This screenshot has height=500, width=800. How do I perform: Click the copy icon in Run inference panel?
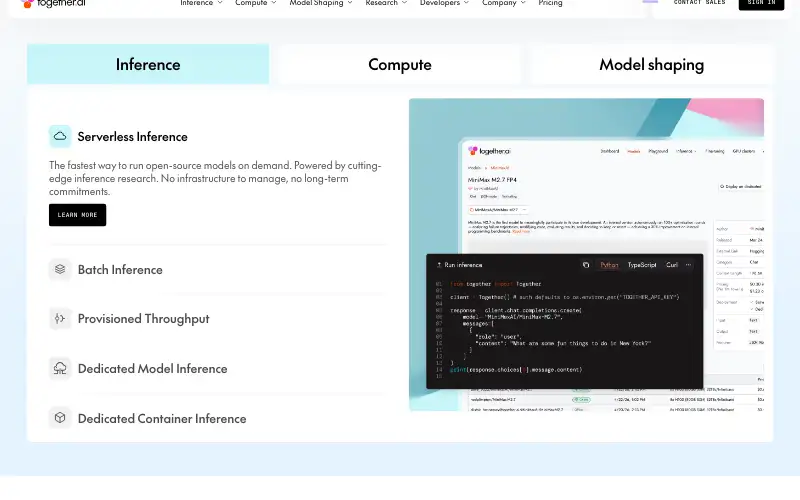[586, 265]
